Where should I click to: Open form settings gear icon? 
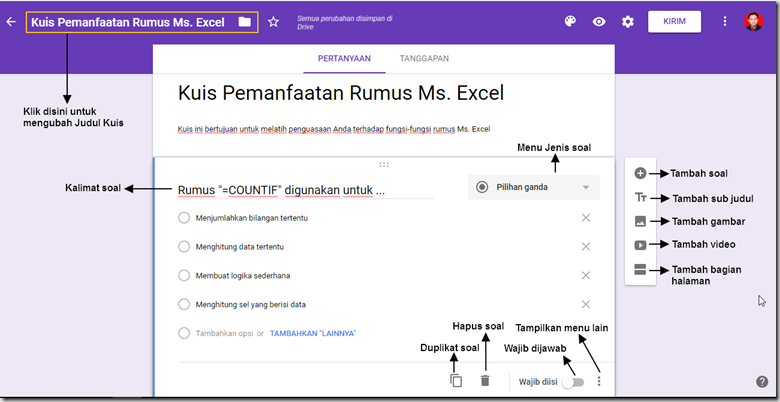click(x=628, y=22)
